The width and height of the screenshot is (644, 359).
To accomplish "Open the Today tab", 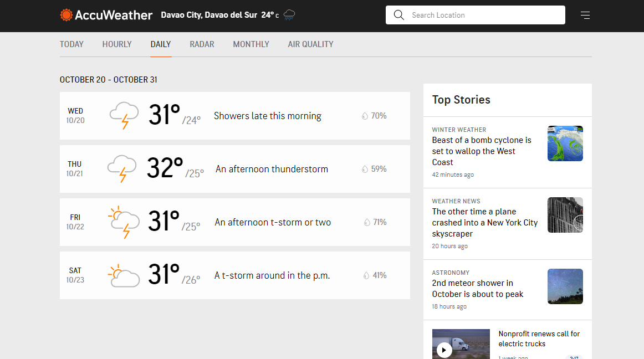I will (x=71, y=44).
